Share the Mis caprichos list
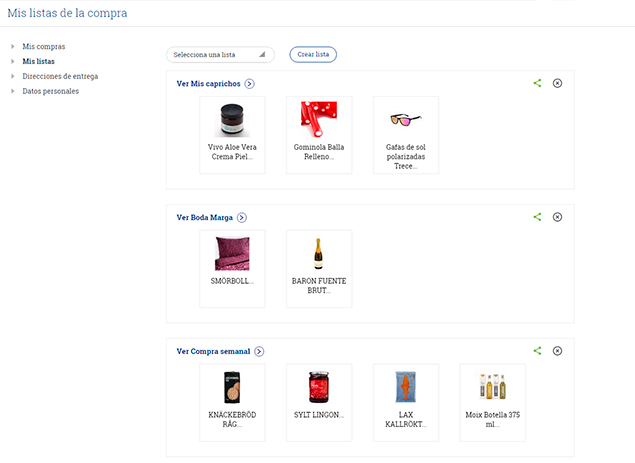 [538, 83]
